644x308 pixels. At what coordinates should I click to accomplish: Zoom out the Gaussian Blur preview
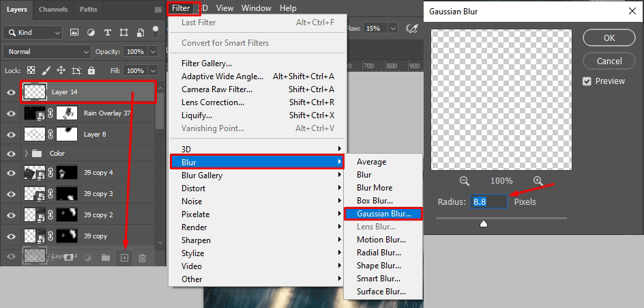(x=465, y=180)
